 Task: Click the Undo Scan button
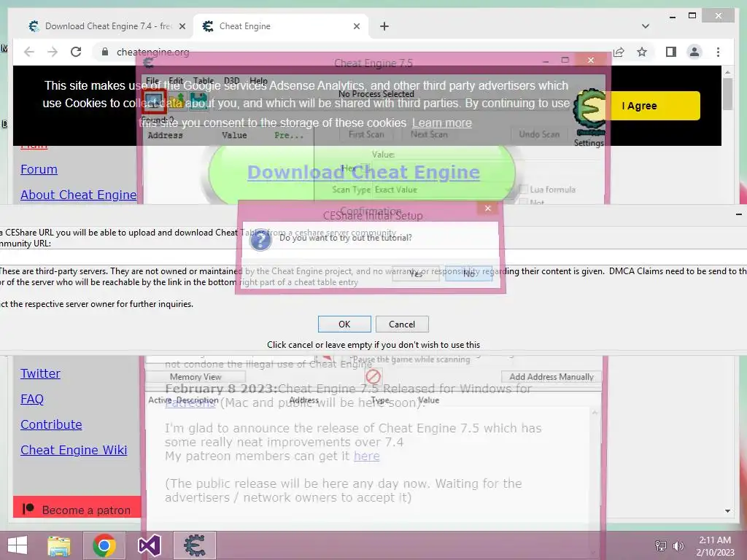tap(539, 134)
